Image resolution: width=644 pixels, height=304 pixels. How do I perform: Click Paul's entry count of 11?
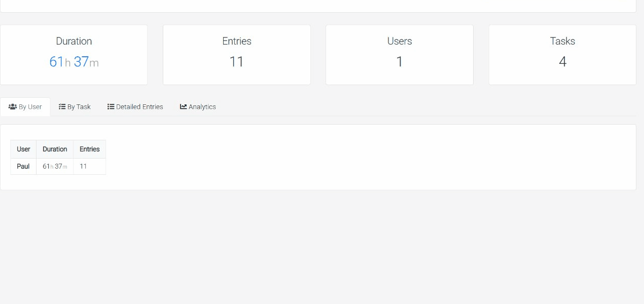[84, 166]
